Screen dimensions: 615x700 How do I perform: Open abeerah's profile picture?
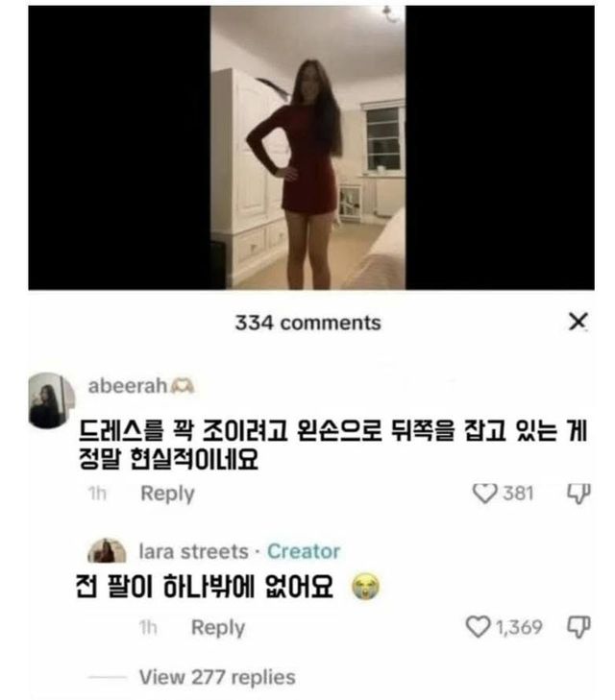[51, 400]
